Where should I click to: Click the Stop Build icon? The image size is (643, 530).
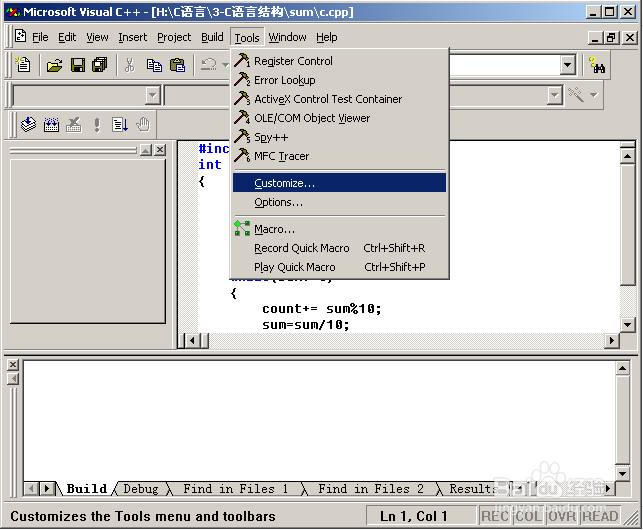coord(74,124)
